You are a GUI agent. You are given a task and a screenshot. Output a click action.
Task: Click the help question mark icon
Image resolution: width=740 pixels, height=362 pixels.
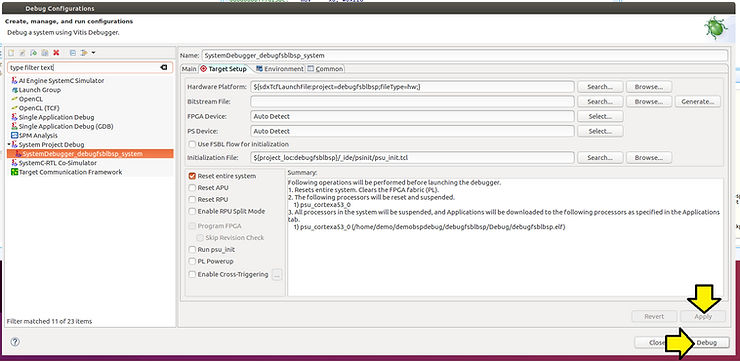coord(15,342)
